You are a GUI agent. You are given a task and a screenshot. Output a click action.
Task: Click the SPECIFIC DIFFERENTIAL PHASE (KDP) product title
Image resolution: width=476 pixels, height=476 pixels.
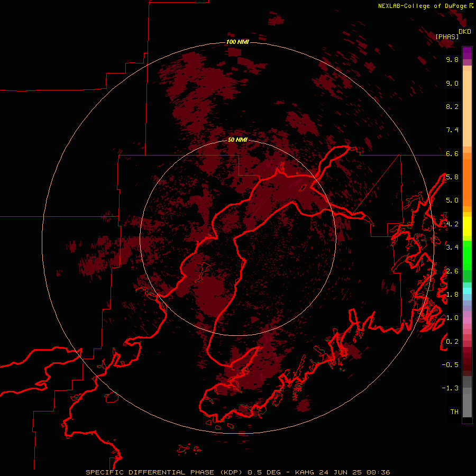(x=166, y=472)
